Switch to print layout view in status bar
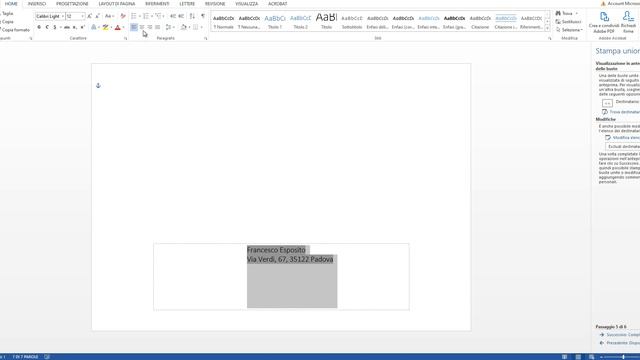640x360 pixels. (578, 357)
